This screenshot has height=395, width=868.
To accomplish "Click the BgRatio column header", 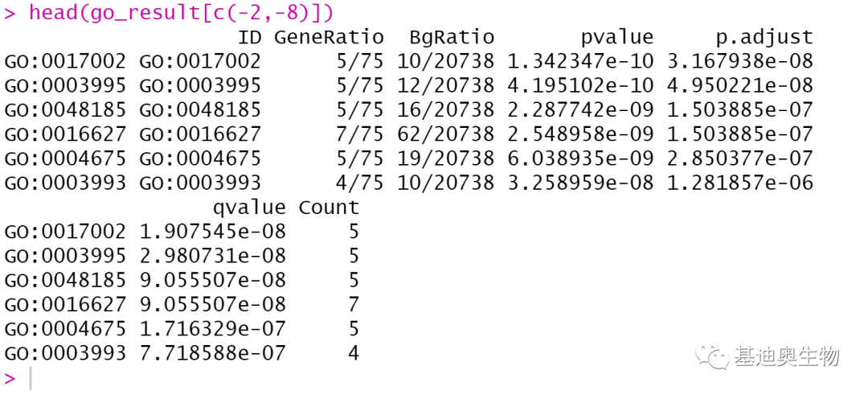I will pos(451,37).
